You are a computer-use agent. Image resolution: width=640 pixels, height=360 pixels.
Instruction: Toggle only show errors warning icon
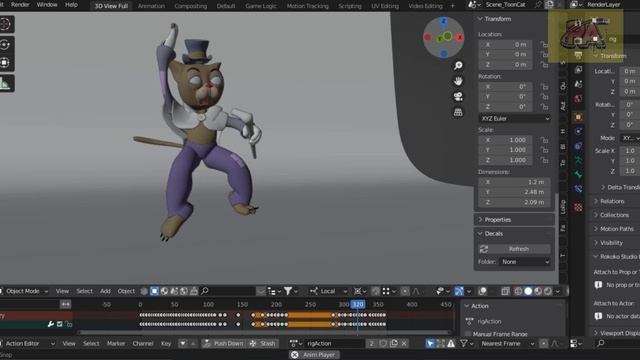[x=451, y=344]
